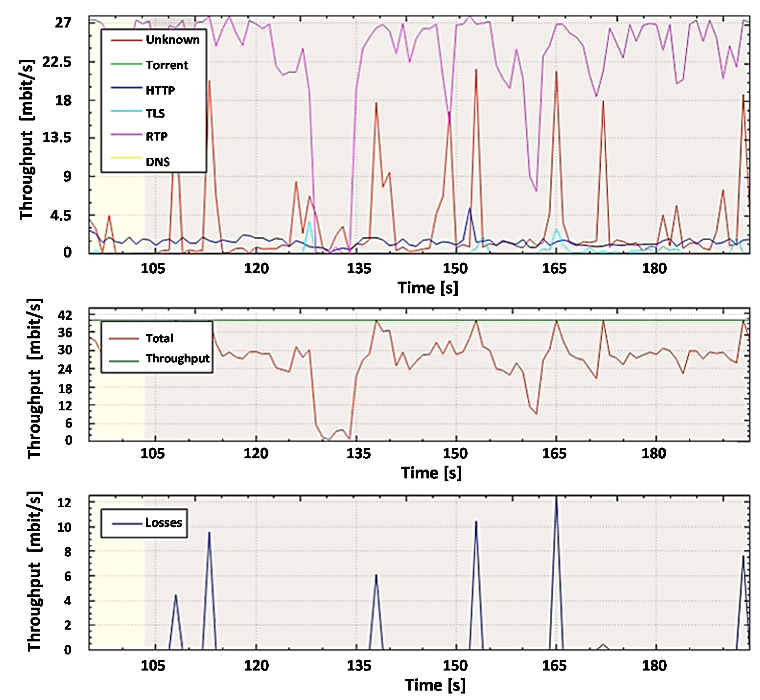This screenshot has height=700, width=760.
Task: Click the cyan TLS line swatch in legend
Action: click(x=126, y=111)
